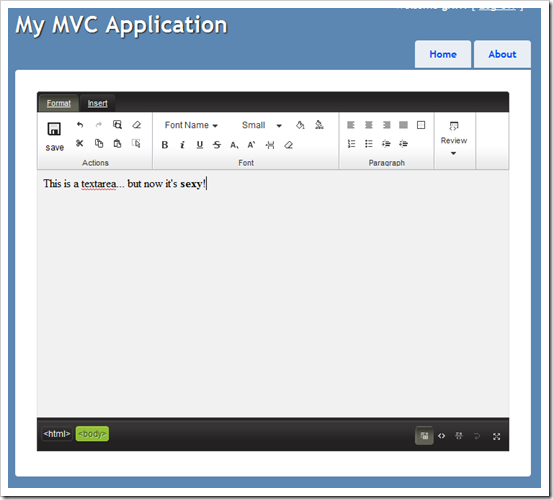Insert a bulleted list
Viewport: 553px width, 500px height.
coord(369,144)
